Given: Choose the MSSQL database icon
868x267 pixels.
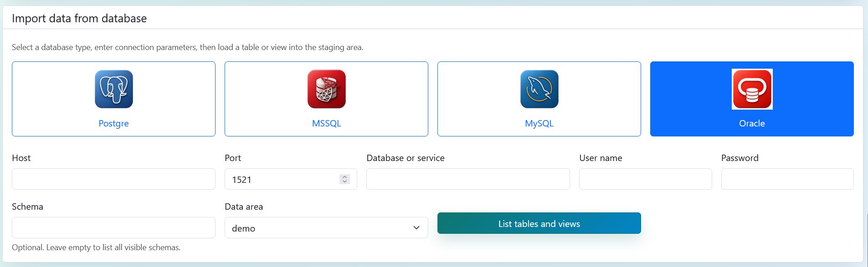Looking at the screenshot, I should 326,89.
